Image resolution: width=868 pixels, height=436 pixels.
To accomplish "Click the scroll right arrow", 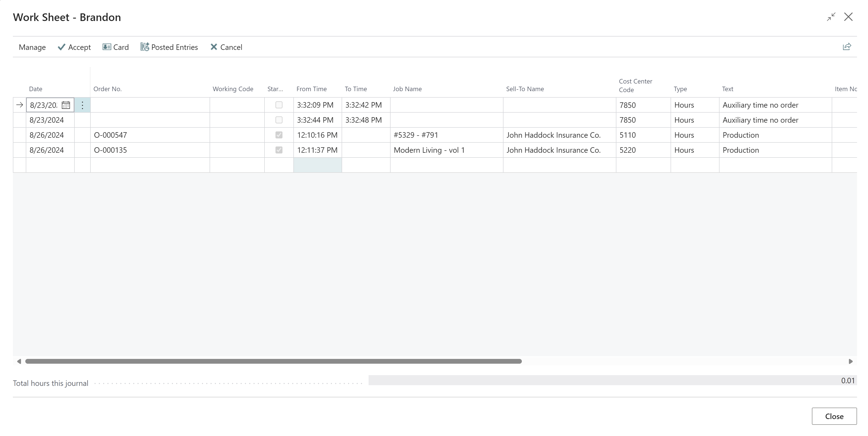I will 851,361.
